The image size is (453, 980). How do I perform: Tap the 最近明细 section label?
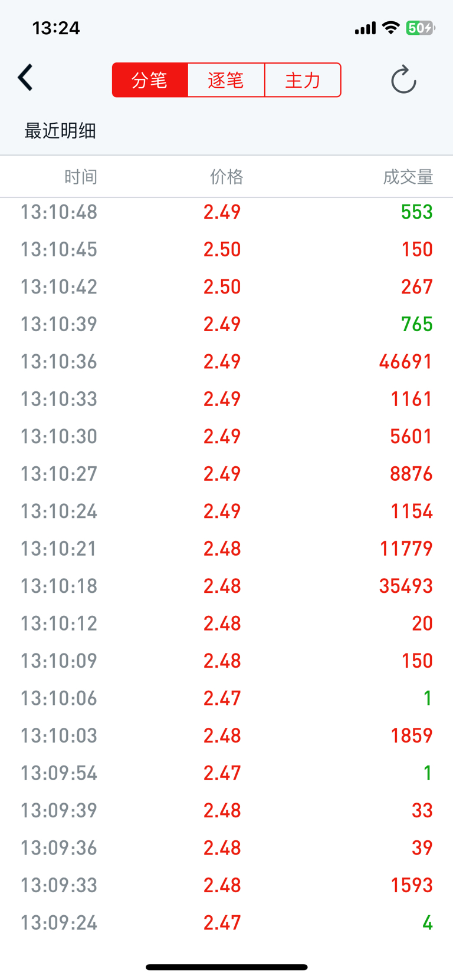point(60,131)
